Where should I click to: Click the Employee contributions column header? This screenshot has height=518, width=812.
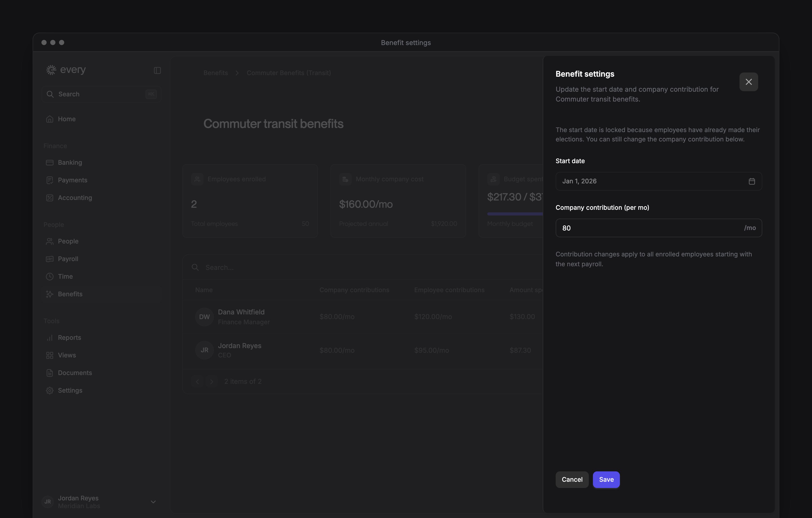point(449,290)
